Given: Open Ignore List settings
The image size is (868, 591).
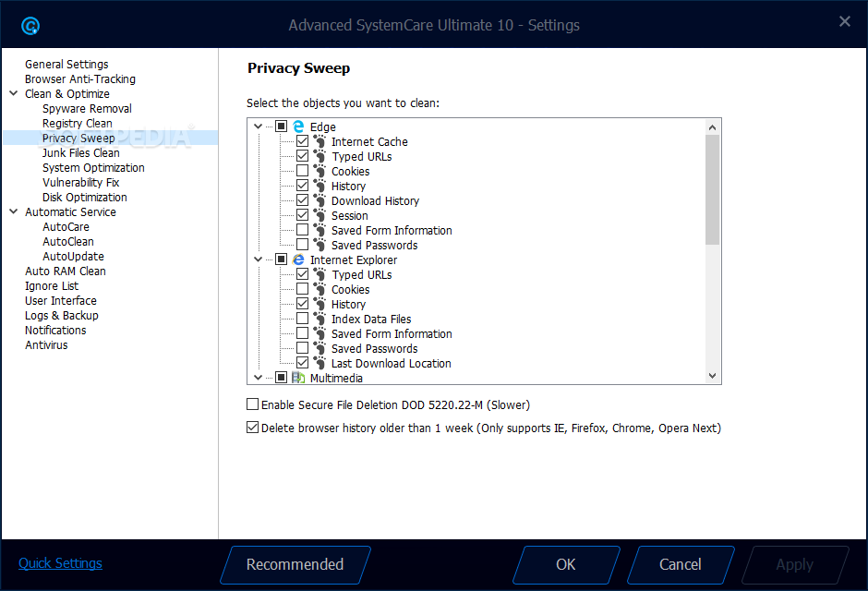Looking at the screenshot, I should 52,285.
